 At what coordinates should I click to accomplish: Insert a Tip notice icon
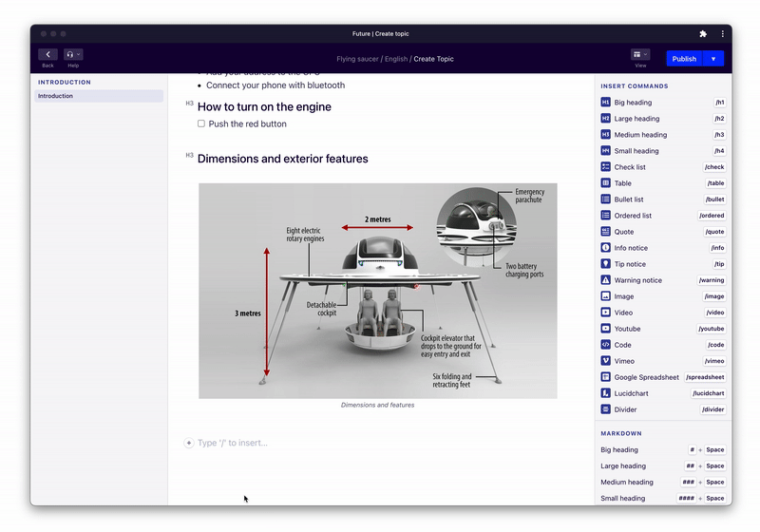pyautogui.click(x=605, y=264)
